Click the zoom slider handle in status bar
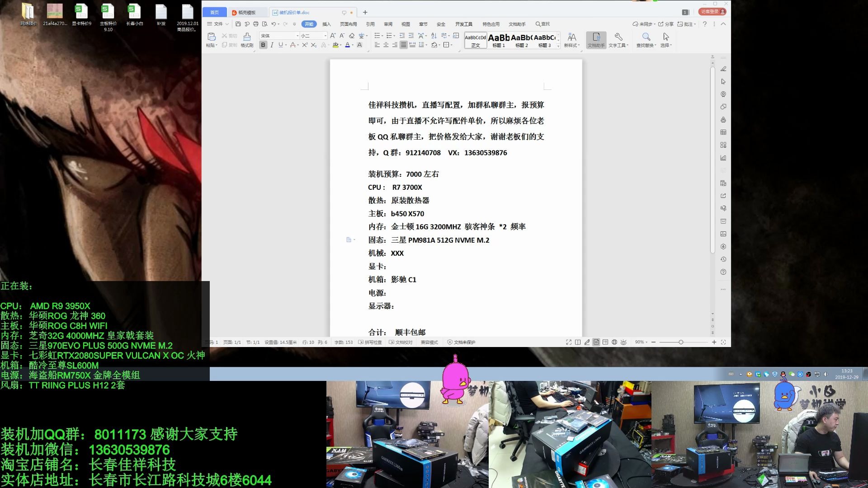This screenshot has height=488, width=868. [x=681, y=342]
